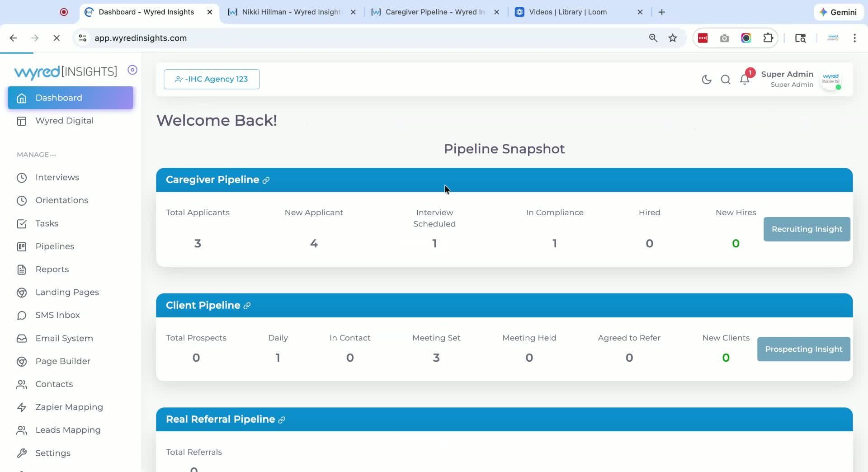Select the Zapier Mapping sidebar item
Viewport: 868px width, 472px height.
pos(69,407)
